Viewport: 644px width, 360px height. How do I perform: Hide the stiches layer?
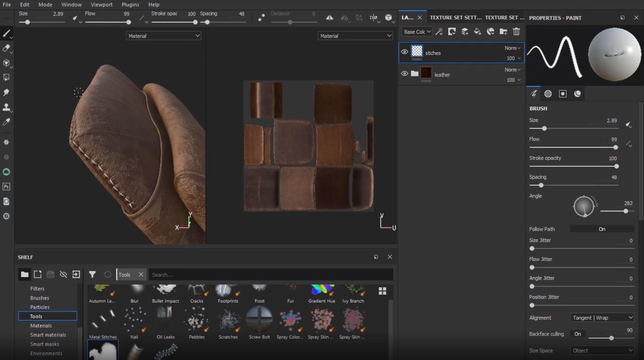(405, 52)
